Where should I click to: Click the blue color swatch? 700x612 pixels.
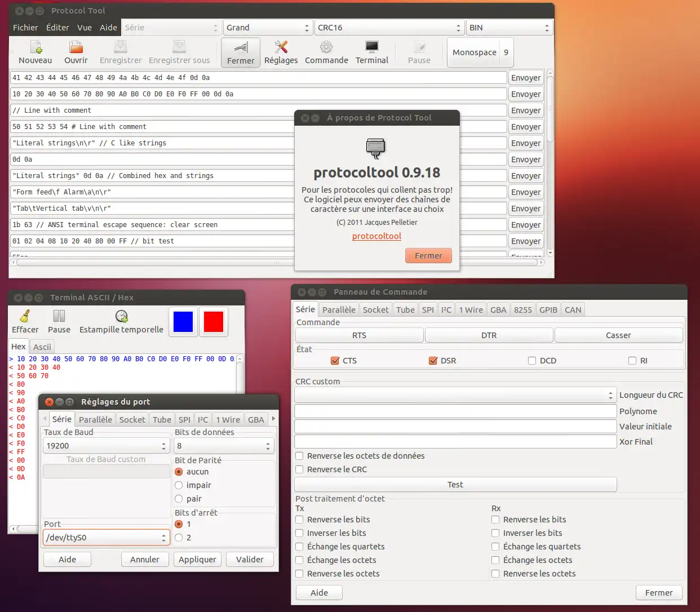(183, 322)
